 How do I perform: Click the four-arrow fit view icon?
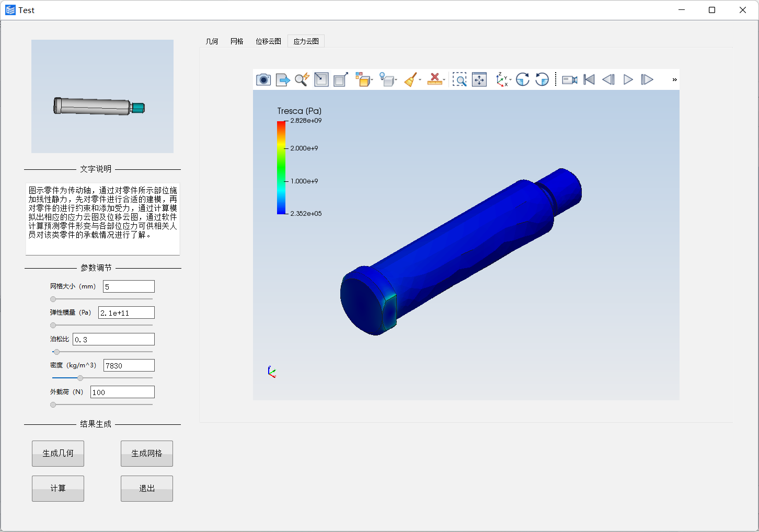(x=479, y=79)
